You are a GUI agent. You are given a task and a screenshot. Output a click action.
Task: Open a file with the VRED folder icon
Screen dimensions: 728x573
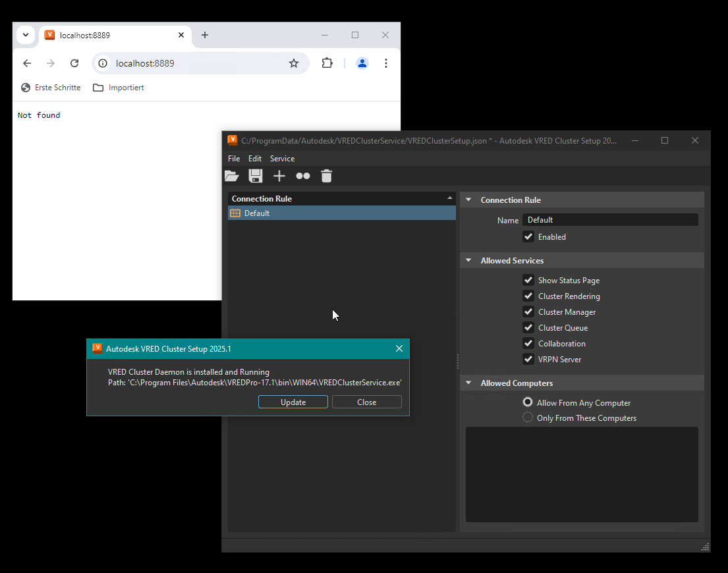pos(232,176)
